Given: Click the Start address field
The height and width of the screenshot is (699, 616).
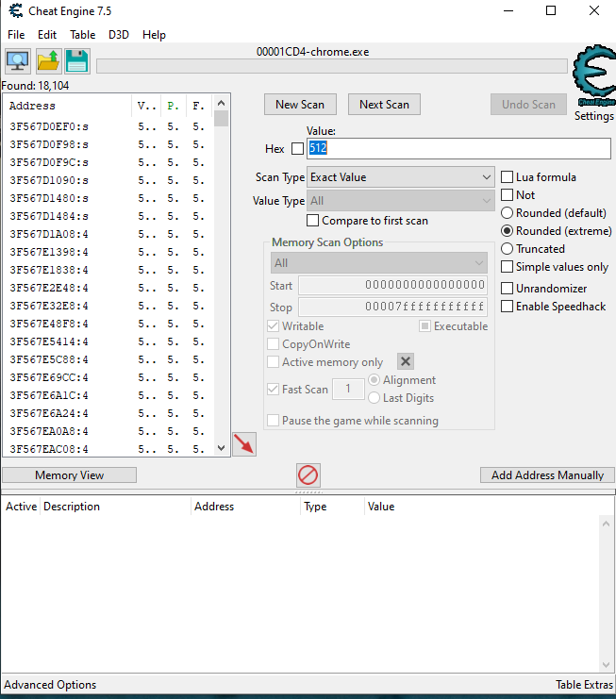Looking at the screenshot, I should 392,285.
